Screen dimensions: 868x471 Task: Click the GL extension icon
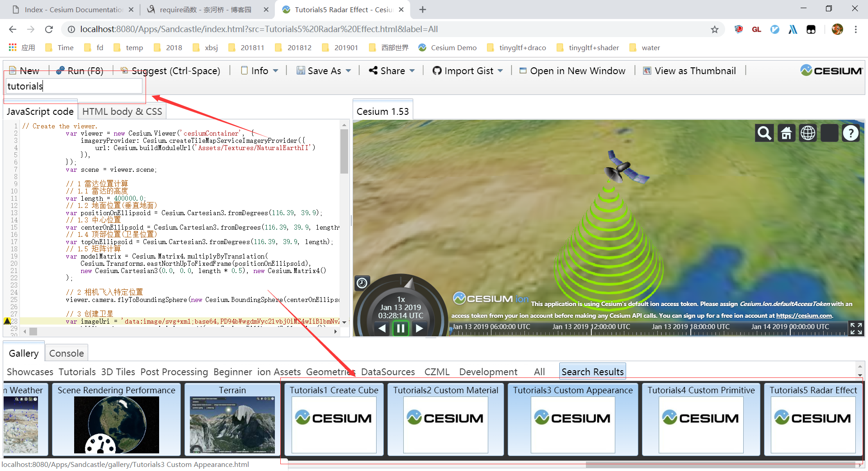click(x=757, y=29)
